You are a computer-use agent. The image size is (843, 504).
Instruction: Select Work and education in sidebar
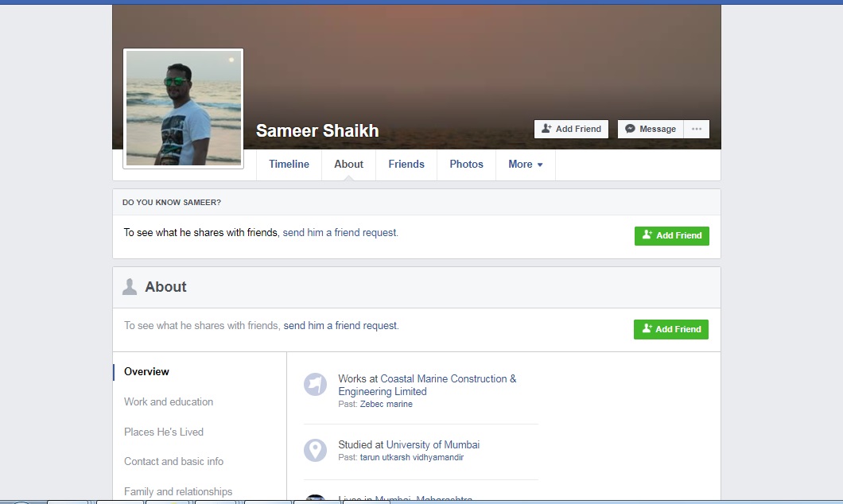pyautogui.click(x=169, y=402)
